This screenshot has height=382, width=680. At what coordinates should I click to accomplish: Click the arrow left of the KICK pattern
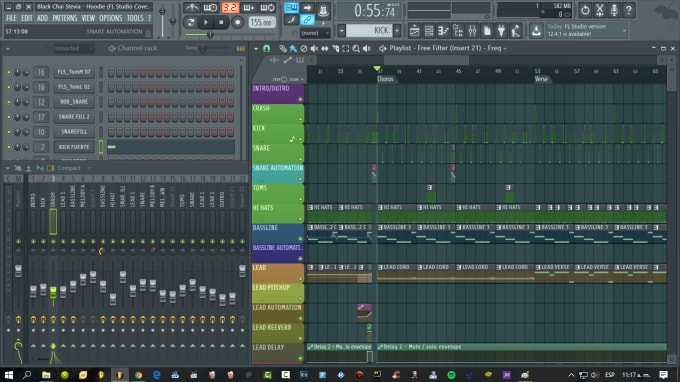(341, 30)
